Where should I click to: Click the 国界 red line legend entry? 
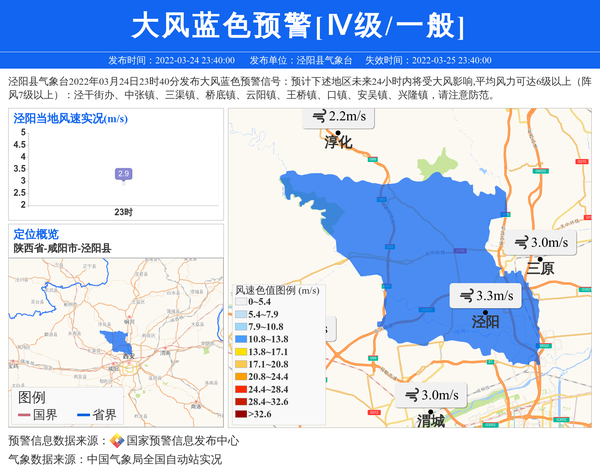coord(37,415)
